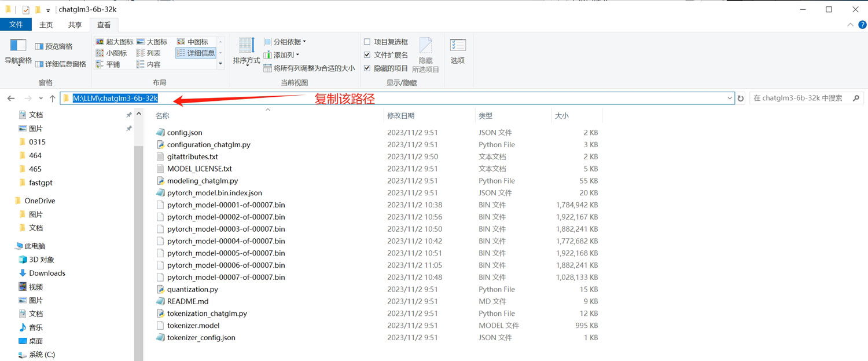Screen dimensions: 868x361
Task: Select gitattributes.txt file
Action: click(x=193, y=156)
